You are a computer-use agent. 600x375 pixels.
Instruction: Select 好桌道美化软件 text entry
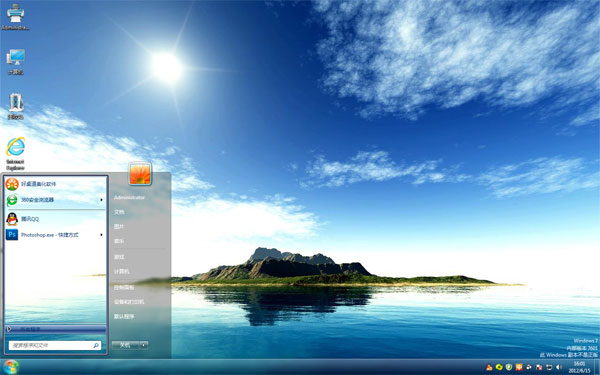(39, 184)
